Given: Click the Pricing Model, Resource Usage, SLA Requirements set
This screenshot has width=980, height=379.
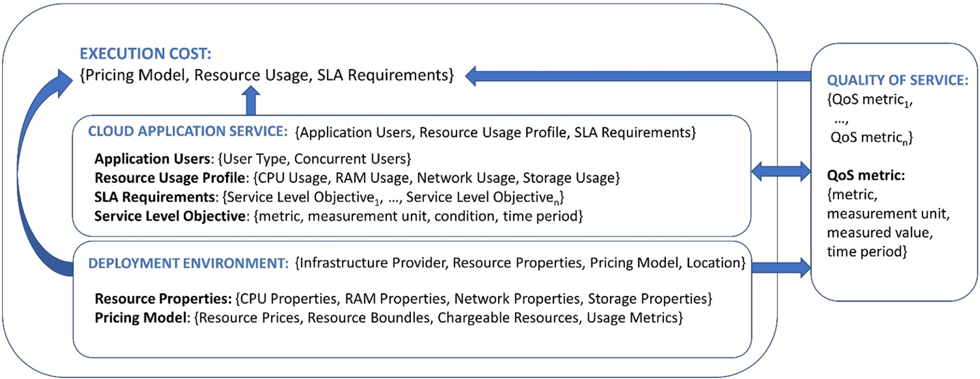Looking at the screenshot, I should click(x=267, y=75).
